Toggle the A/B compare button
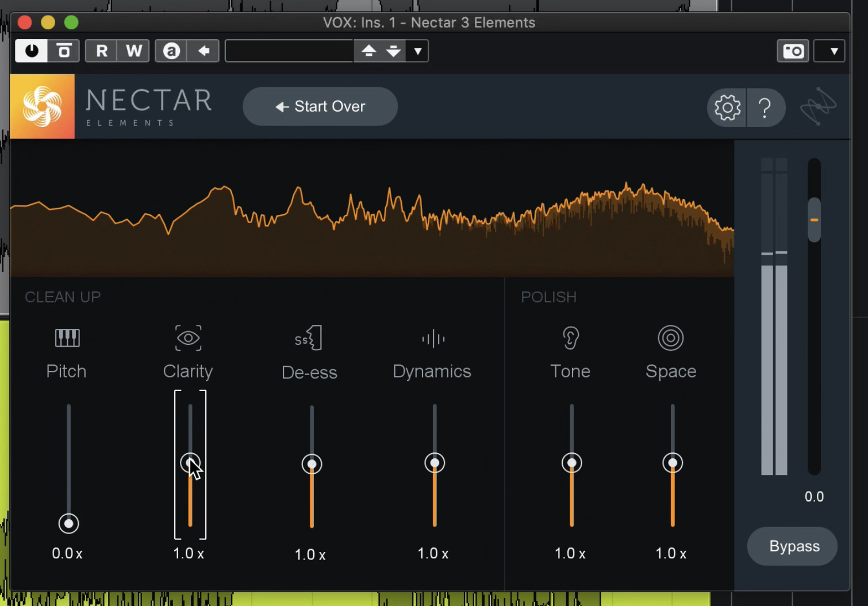Screen dimensions: 868x606 click(x=171, y=51)
